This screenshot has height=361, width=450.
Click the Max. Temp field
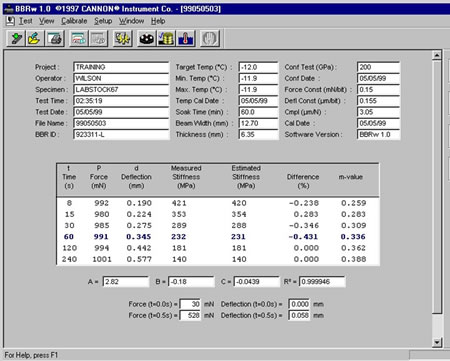click(x=258, y=89)
